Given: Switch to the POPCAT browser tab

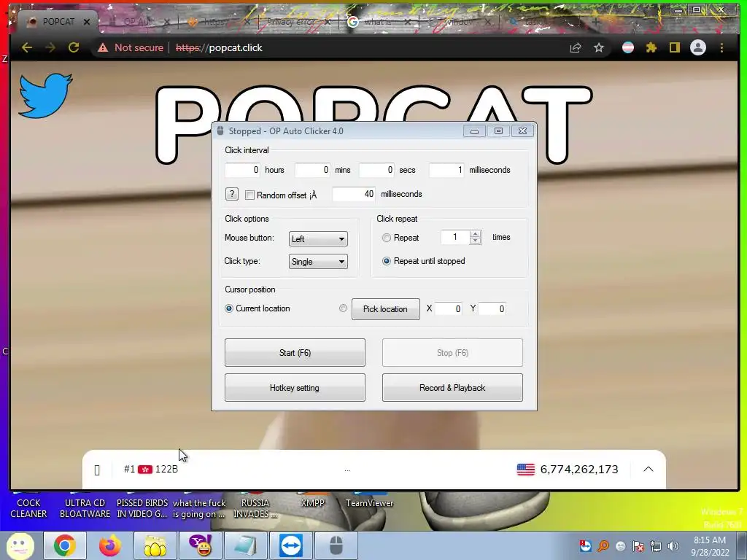Looking at the screenshot, I should pyautogui.click(x=58, y=21).
